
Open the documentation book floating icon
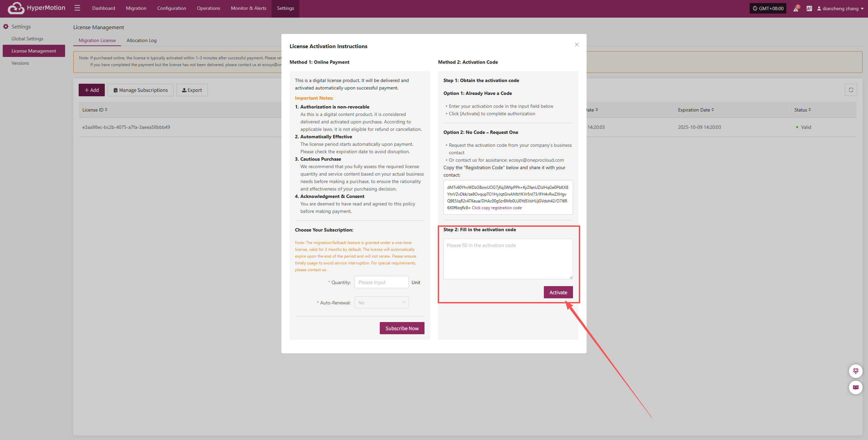(855, 387)
